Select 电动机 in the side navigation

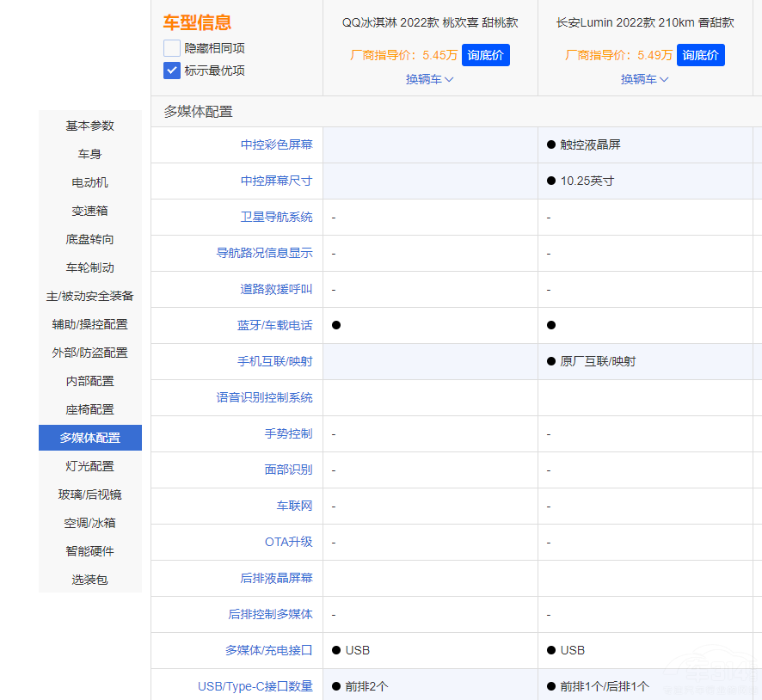90,182
